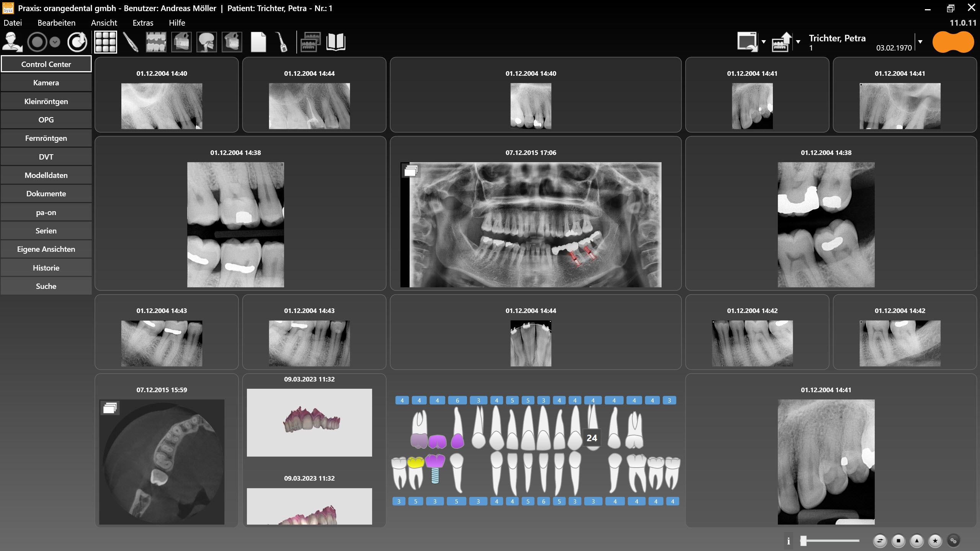Screen dimensions: 980x551
Task: Click the stacked-layers icon on the panoramic image
Action: tap(411, 171)
